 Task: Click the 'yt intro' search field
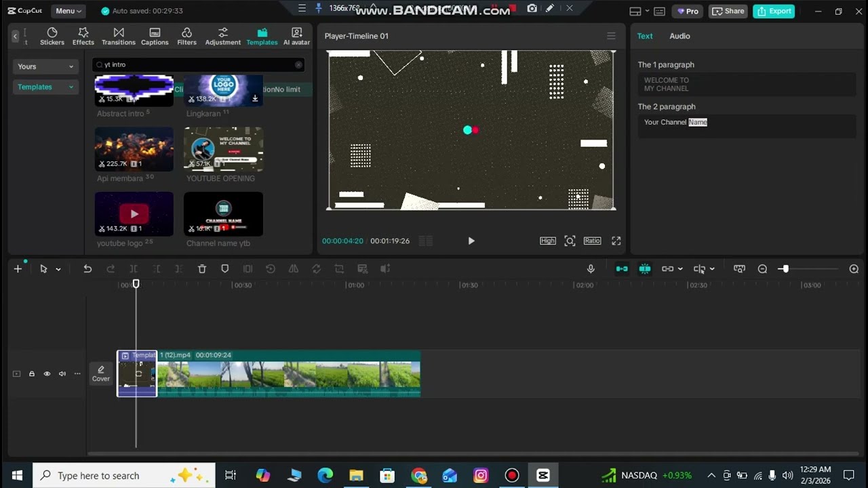197,64
